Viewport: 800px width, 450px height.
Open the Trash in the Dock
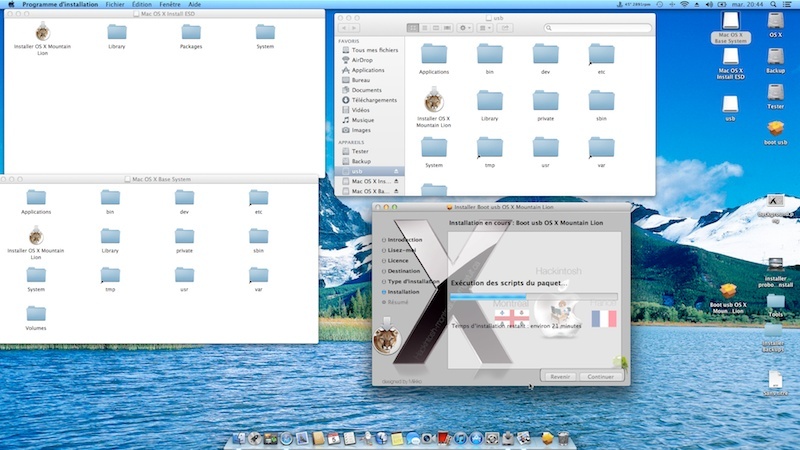563,438
